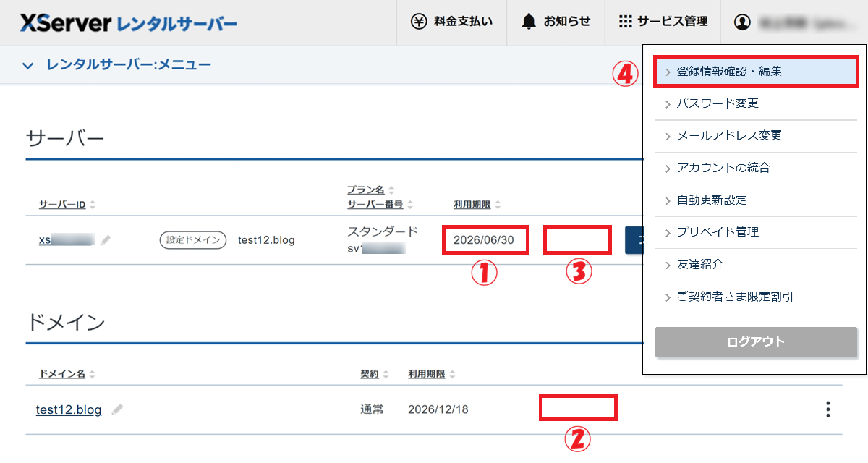Viewport: 868px width, 463px height.
Task: Click the 設定ドメイン label on the server row
Action: 192,239
